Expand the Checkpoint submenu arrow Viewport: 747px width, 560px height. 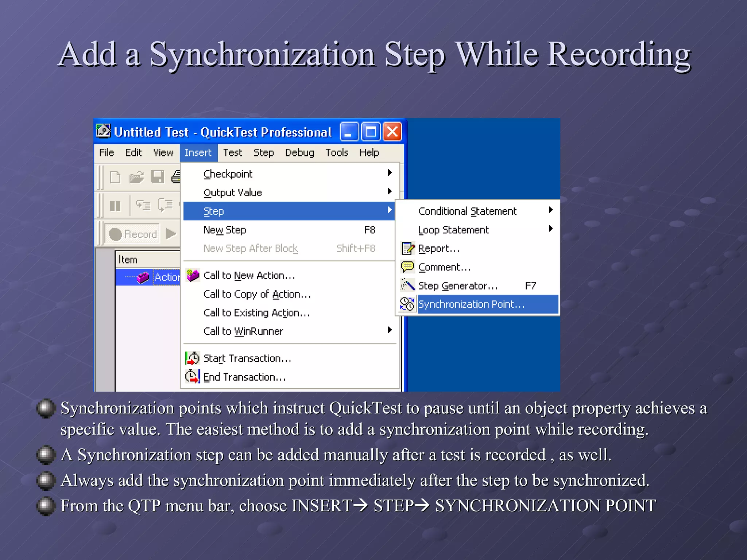[x=390, y=172]
